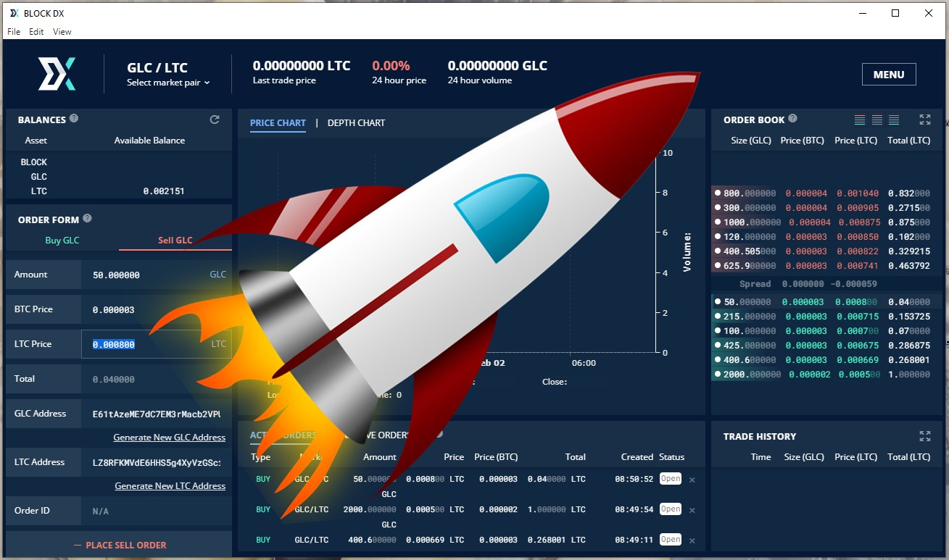Click the BTC Price input field
The image size is (949, 560).
(157, 309)
